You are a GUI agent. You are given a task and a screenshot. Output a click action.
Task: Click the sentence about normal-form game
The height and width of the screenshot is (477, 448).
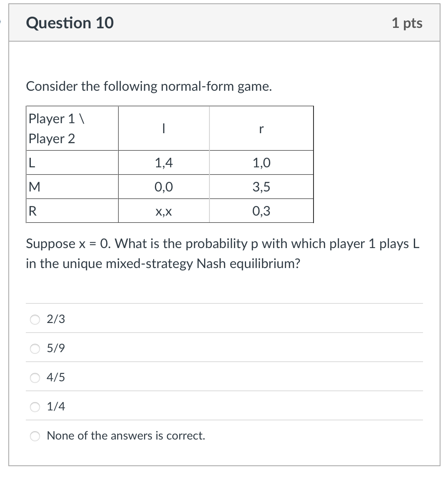pos(148,86)
